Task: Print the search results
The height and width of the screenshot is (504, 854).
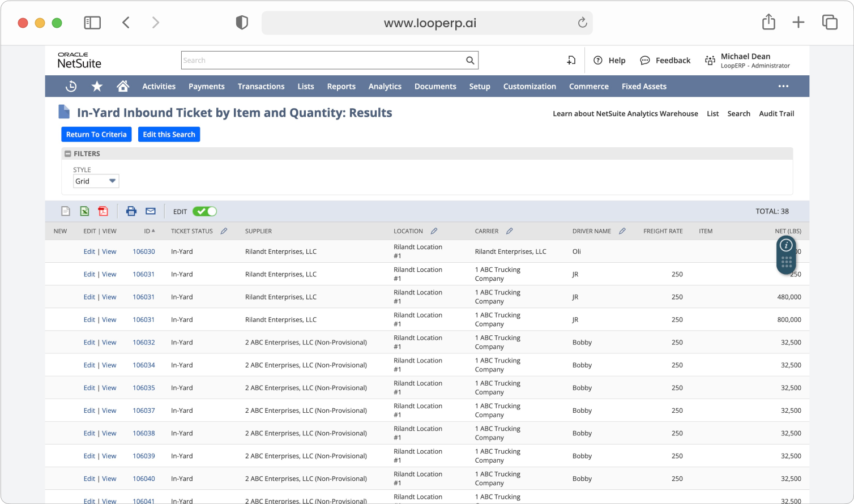Action: (x=131, y=211)
